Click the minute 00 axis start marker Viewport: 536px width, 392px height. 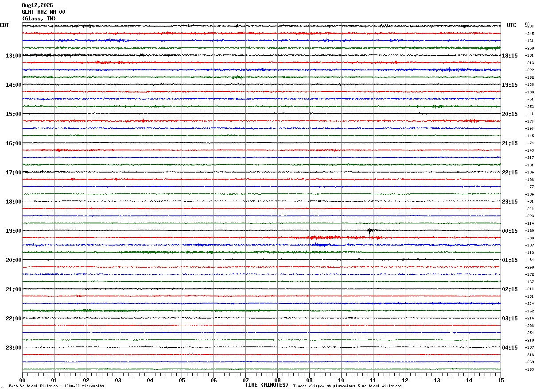click(23, 380)
